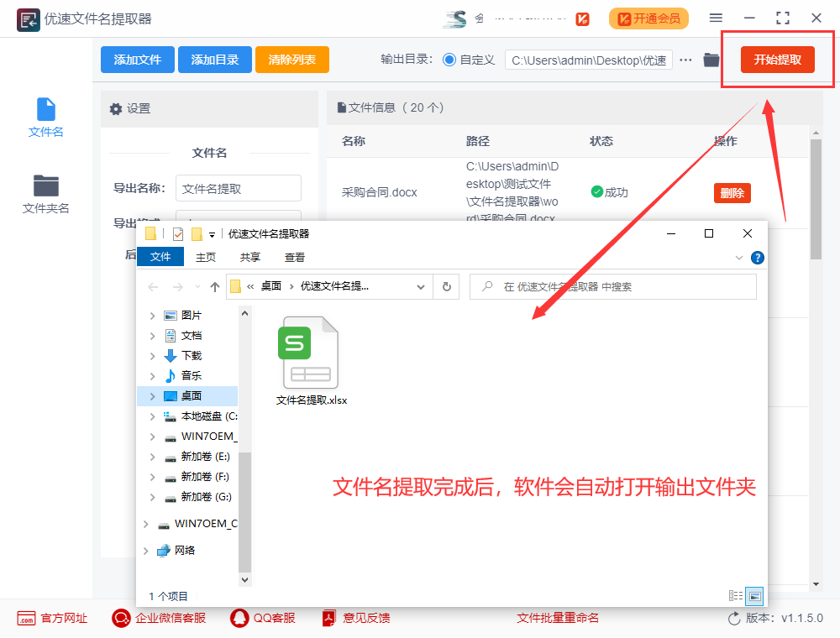Expand the 下载 tree node
The width and height of the screenshot is (840, 638).
click(153, 356)
